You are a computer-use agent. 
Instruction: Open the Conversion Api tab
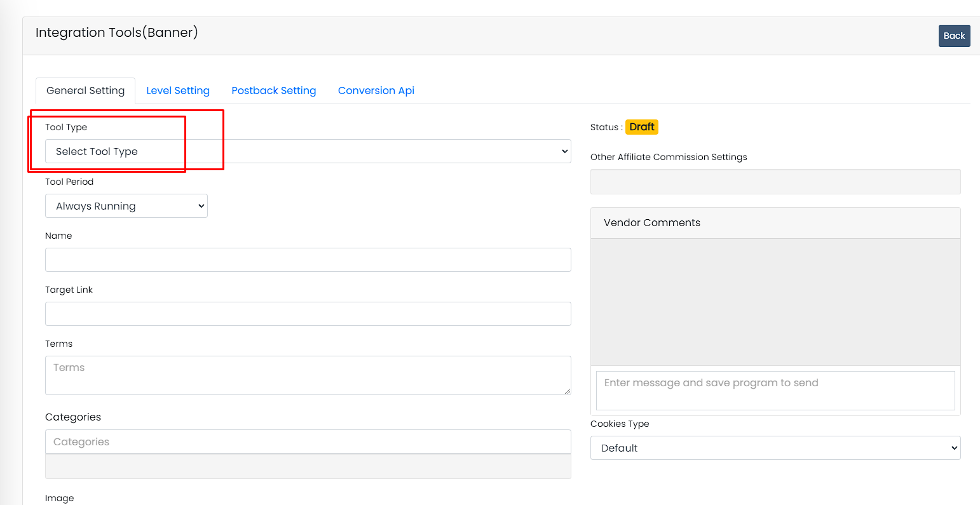(376, 91)
